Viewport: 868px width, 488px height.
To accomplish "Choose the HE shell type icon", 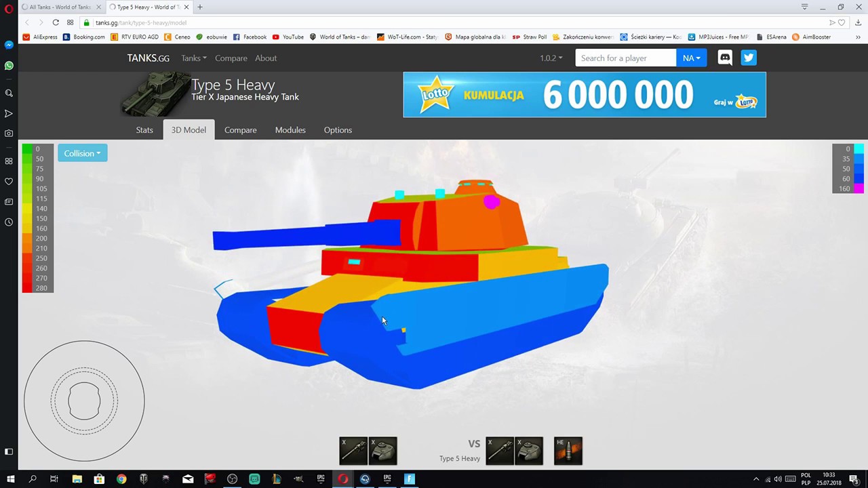I will [568, 451].
